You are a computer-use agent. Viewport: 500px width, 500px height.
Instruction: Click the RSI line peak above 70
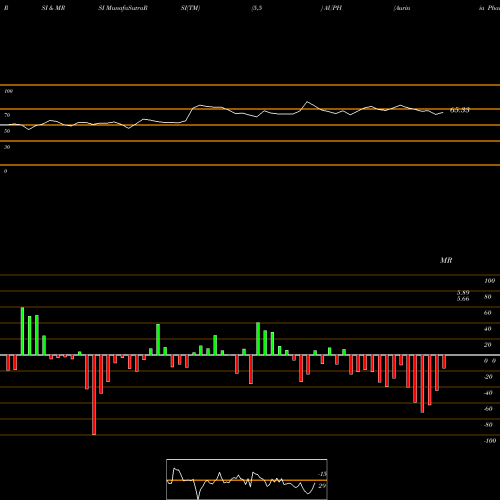(307, 102)
